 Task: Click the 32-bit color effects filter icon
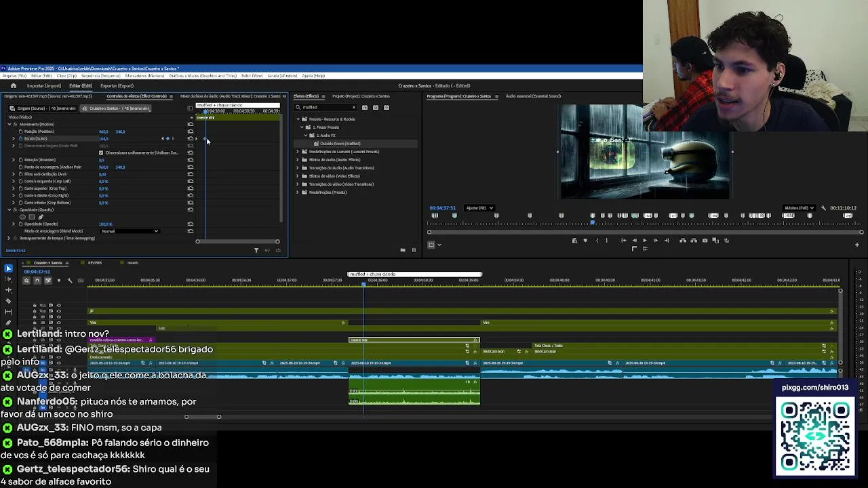tap(376, 107)
